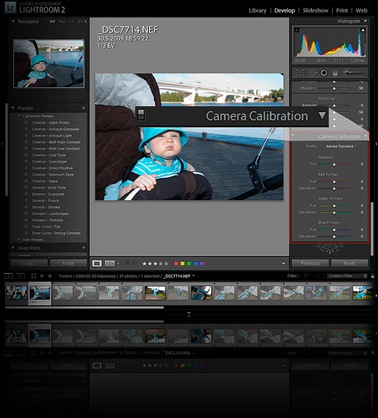Open the Slideshow module
Image resolution: width=378 pixels, height=418 pixels.
[316, 10]
